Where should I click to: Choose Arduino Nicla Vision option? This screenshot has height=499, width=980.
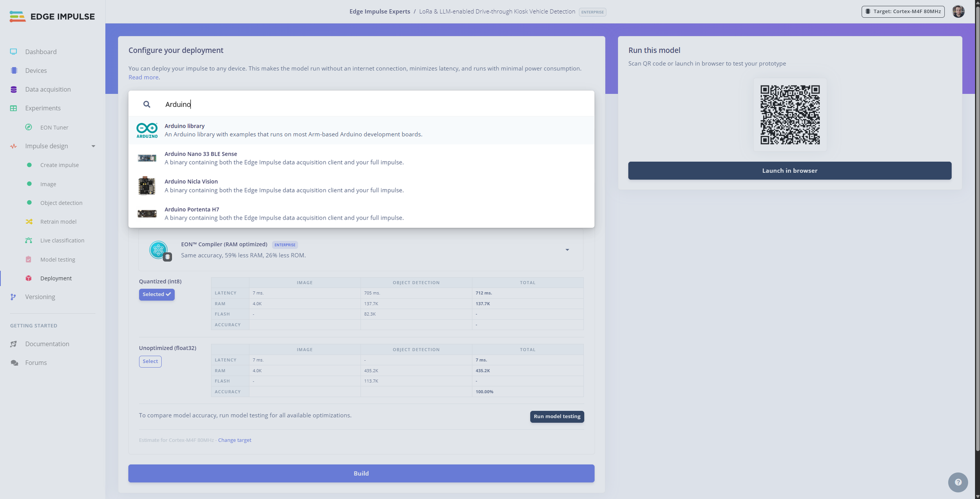tap(361, 186)
